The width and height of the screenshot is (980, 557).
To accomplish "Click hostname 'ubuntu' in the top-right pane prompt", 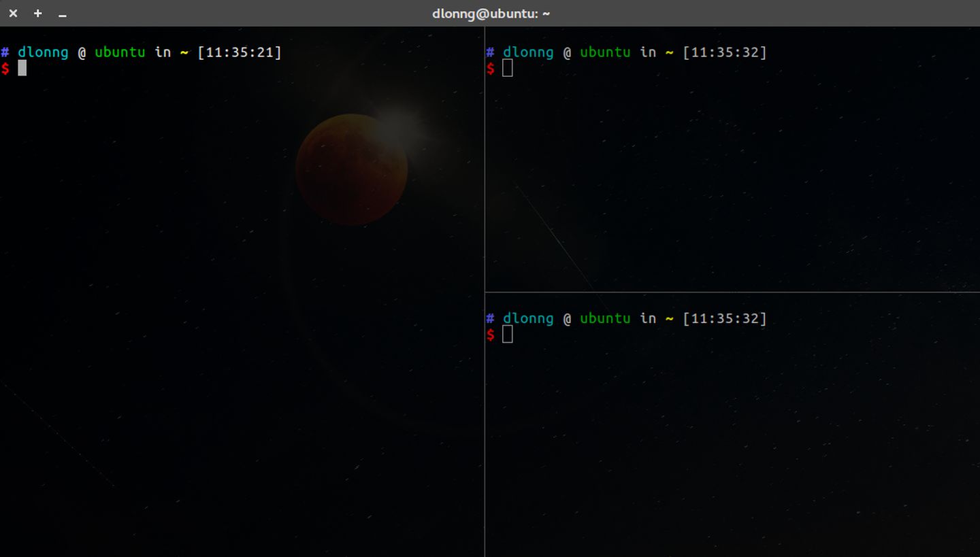I will pyautogui.click(x=605, y=52).
